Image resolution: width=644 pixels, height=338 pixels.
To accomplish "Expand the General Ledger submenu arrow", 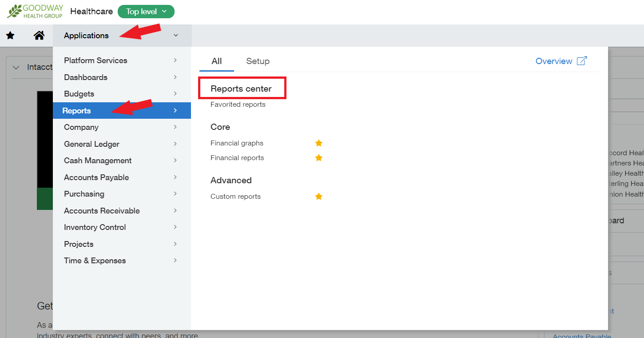I will pos(175,144).
